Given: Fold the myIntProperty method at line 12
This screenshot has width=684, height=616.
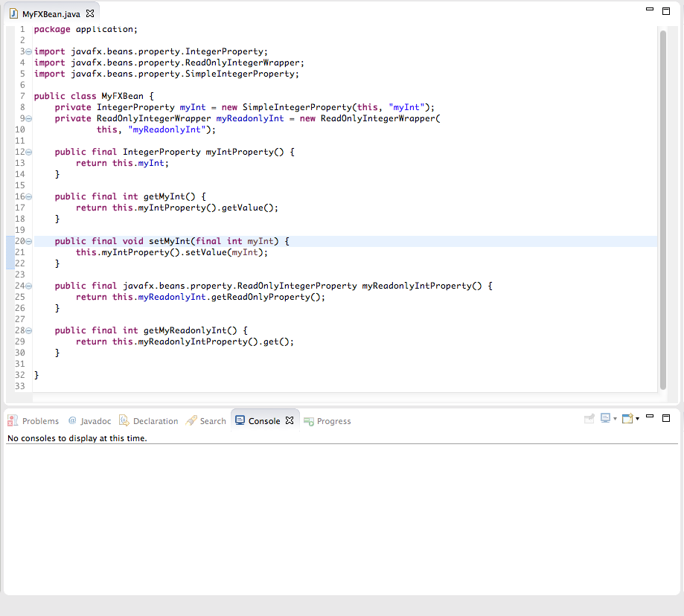Looking at the screenshot, I should (28, 152).
